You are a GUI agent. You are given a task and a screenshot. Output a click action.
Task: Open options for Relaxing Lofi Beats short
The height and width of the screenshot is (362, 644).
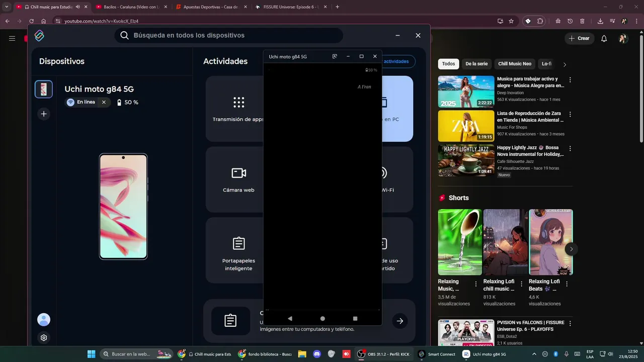coord(567,284)
